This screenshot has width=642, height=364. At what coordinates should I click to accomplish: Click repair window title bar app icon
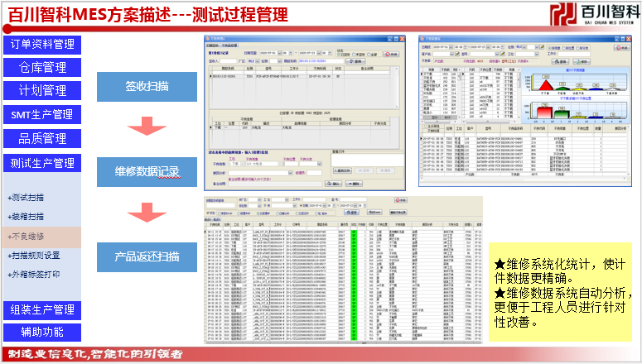[x=208, y=38]
